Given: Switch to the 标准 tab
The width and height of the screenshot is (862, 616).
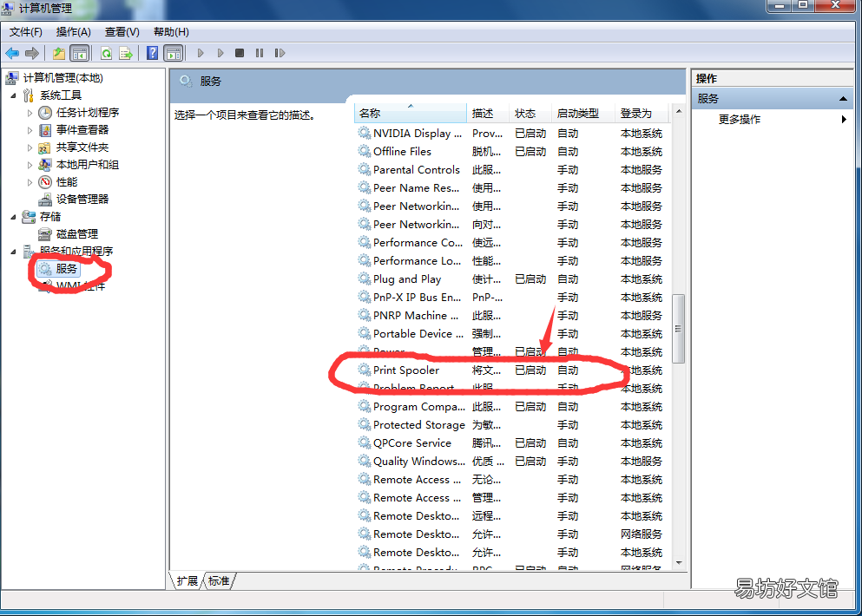Looking at the screenshot, I should 219,580.
